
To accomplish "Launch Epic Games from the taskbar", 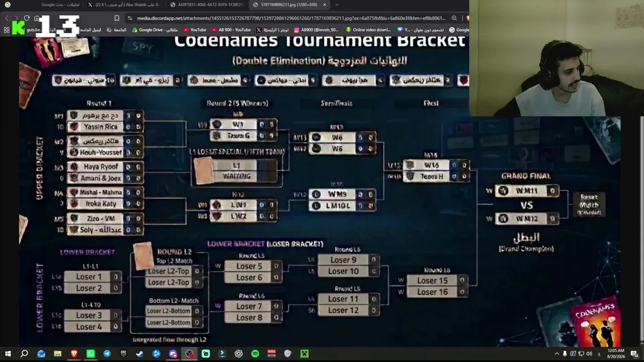I will tap(123, 354).
